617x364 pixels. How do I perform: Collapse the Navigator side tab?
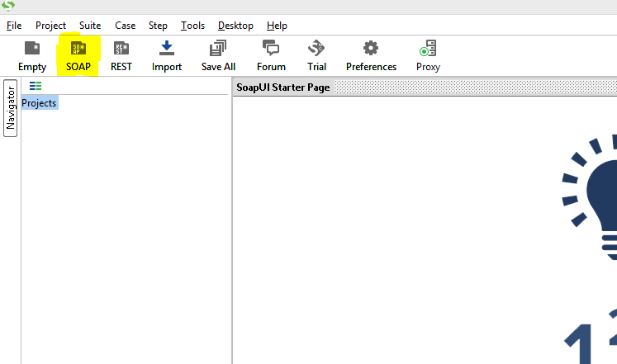coord(10,108)
